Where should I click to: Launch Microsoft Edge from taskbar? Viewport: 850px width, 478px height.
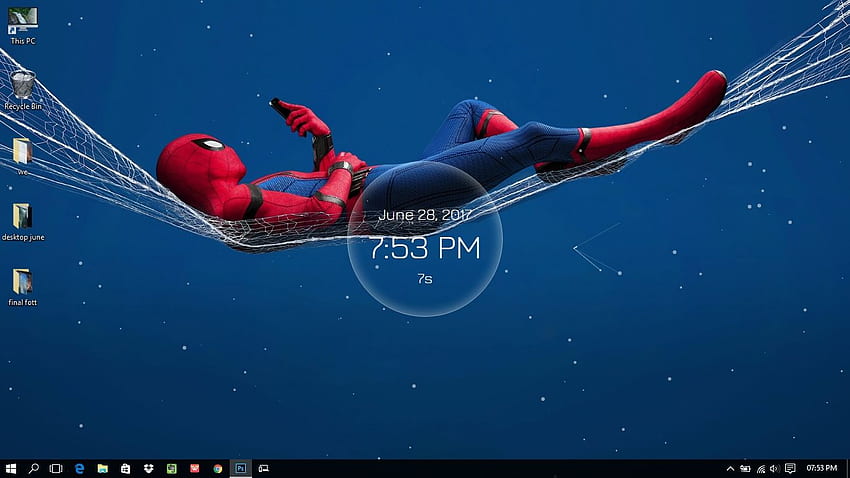79,469
